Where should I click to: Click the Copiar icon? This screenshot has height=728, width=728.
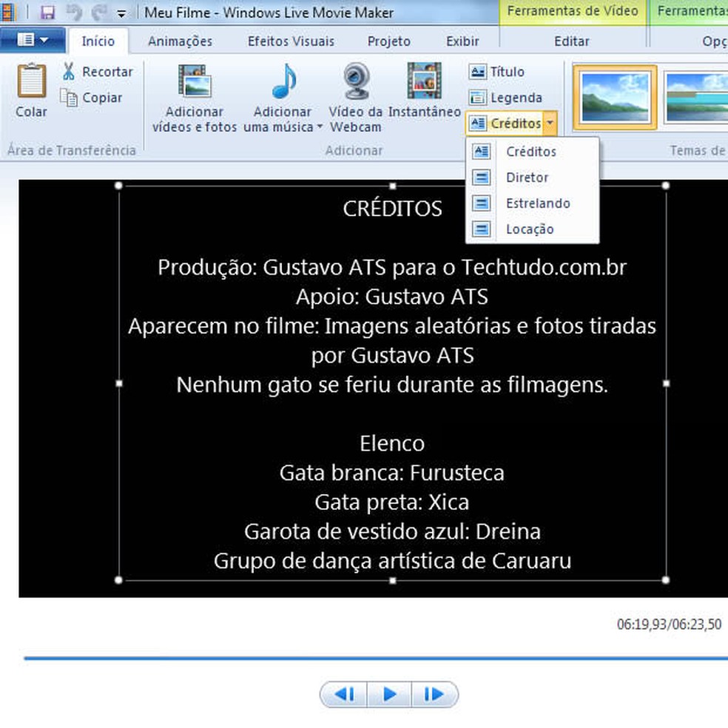pos(69,98)
